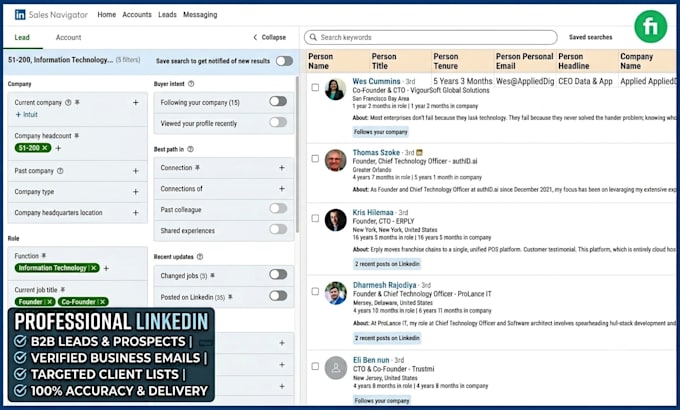Open Kris Hilemaa profile link
Viewport: 680px width, 410px height.
pos(373,212)
